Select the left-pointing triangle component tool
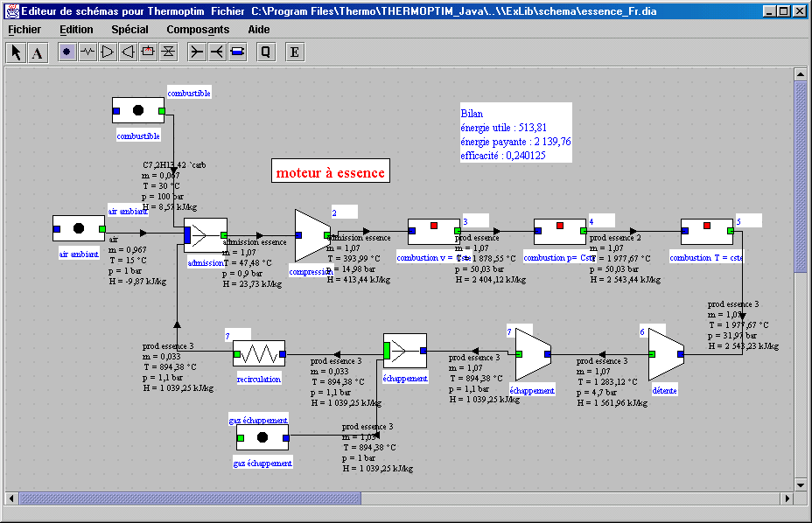This screenshot has width=812, height=523. click(x=128, y=52)
